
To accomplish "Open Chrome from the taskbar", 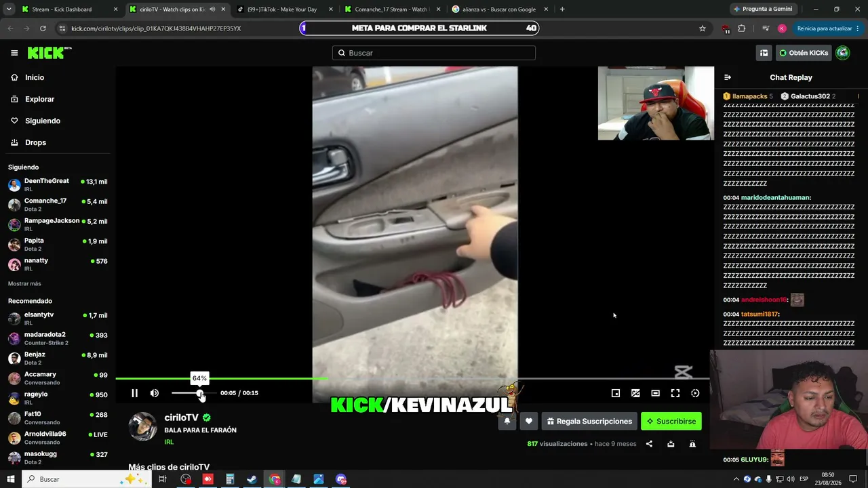I will [275, 479].
